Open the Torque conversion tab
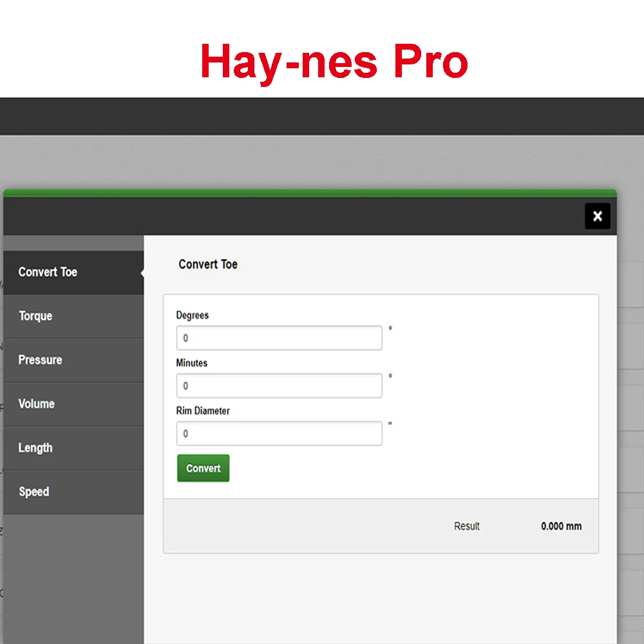The height and width of the screenshot is (644, 644). 73,316
